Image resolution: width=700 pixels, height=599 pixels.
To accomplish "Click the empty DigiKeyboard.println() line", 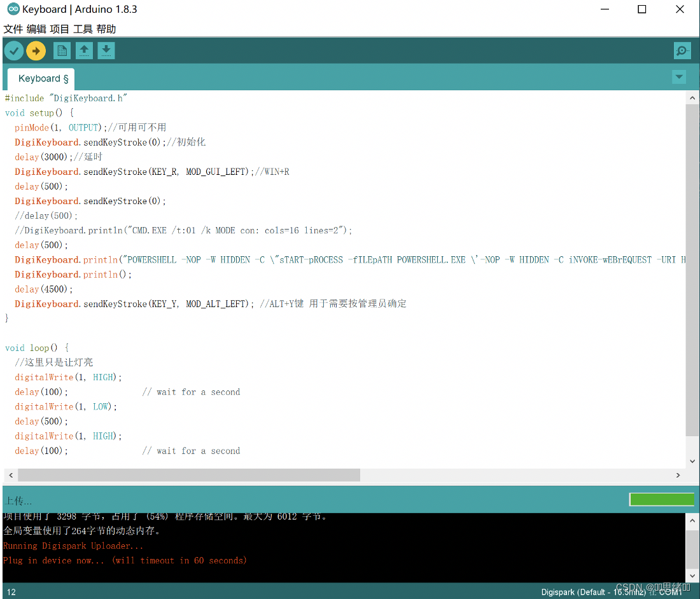I will coord(73,275).
